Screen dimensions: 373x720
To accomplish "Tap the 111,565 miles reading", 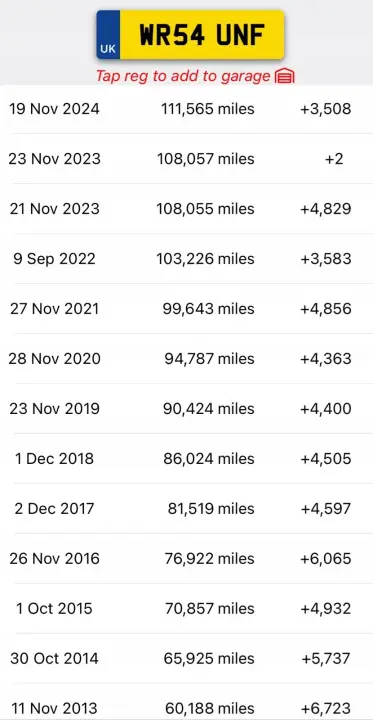I will [208, 109].
